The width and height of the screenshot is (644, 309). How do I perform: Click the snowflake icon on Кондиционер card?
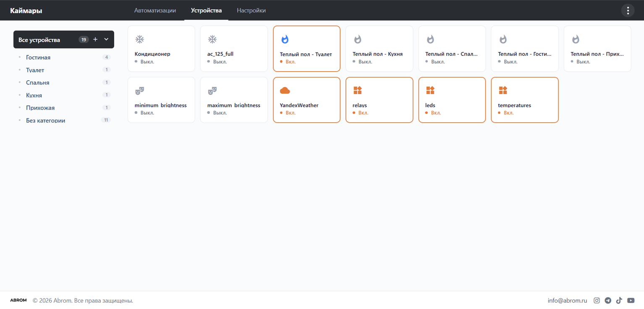coord(139,39)
